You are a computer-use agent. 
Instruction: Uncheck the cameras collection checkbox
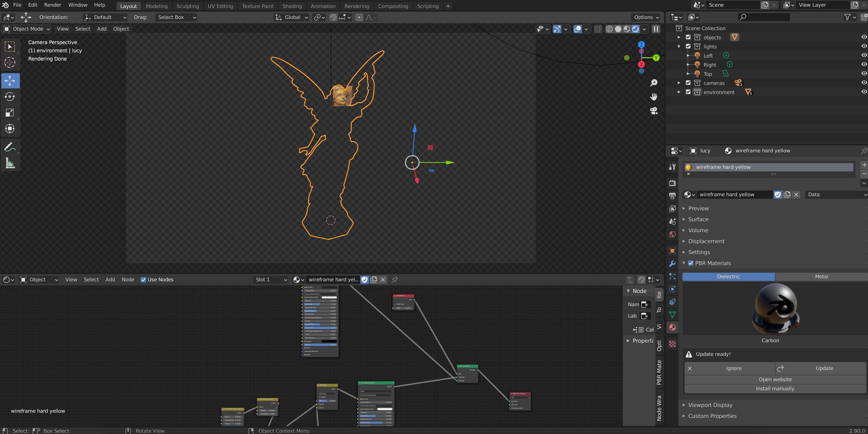688,83
